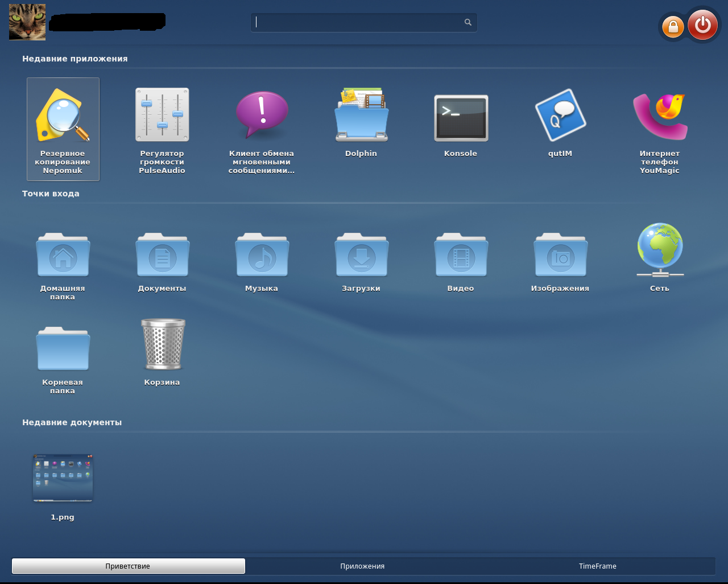Open the Видео folder

461,254
